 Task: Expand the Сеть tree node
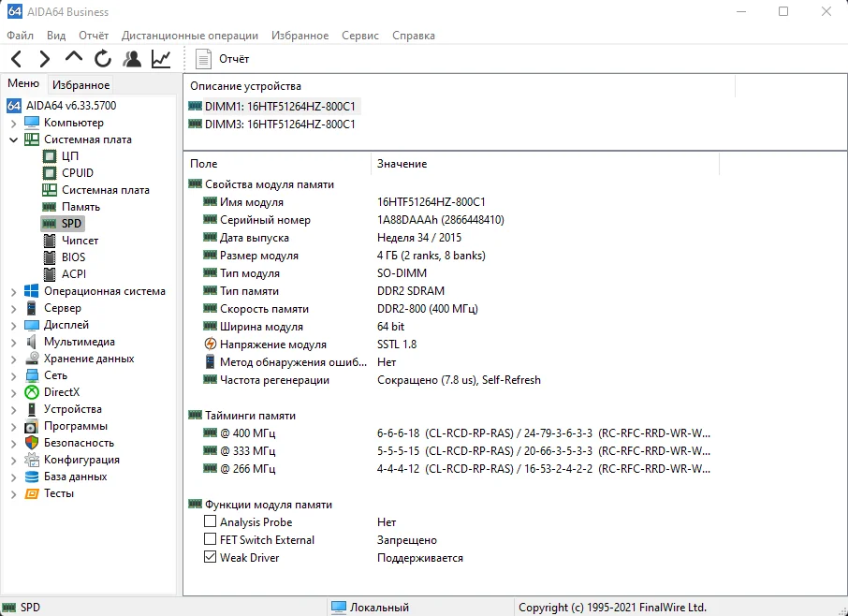point(13,376)
